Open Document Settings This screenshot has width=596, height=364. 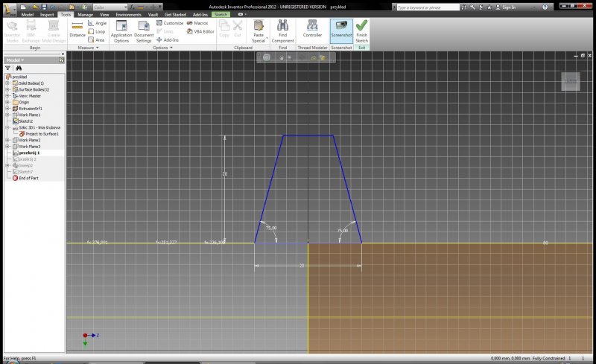[x=144, y=29]
